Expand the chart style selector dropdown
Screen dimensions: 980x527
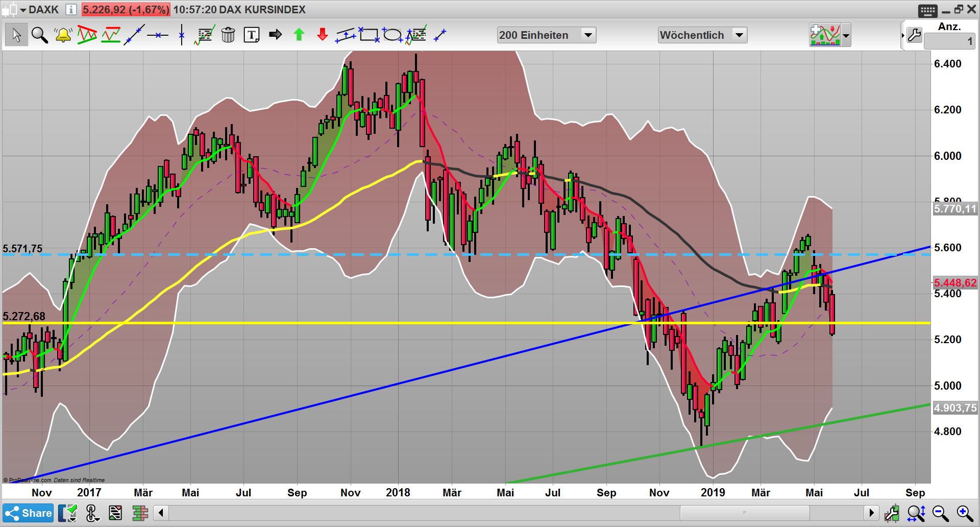point(846,35)
